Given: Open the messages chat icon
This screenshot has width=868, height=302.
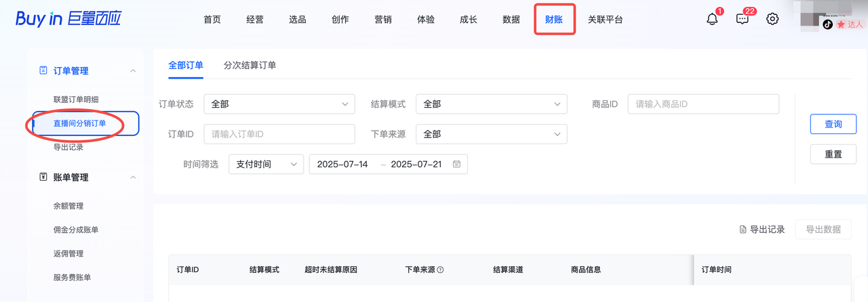Looking at the screenshot, I should 743,20.
